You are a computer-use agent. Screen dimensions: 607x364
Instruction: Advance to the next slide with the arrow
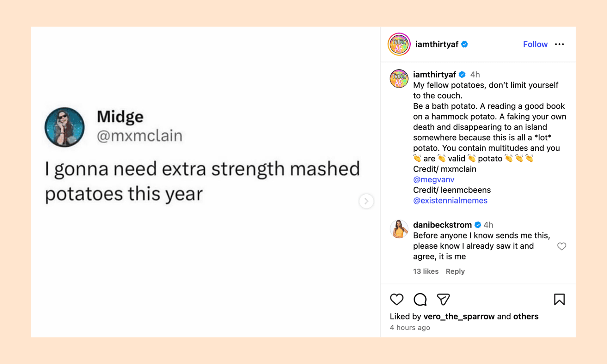(x=366, y=201)
